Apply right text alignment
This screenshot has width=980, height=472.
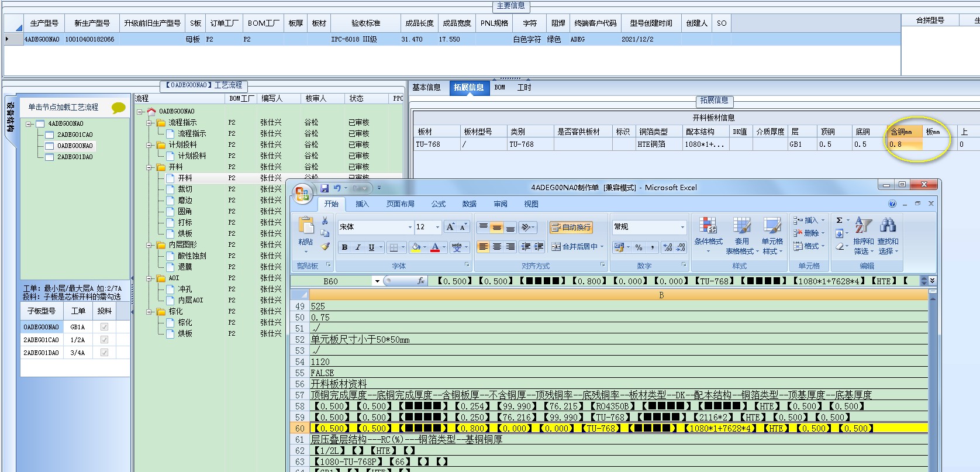510,247
